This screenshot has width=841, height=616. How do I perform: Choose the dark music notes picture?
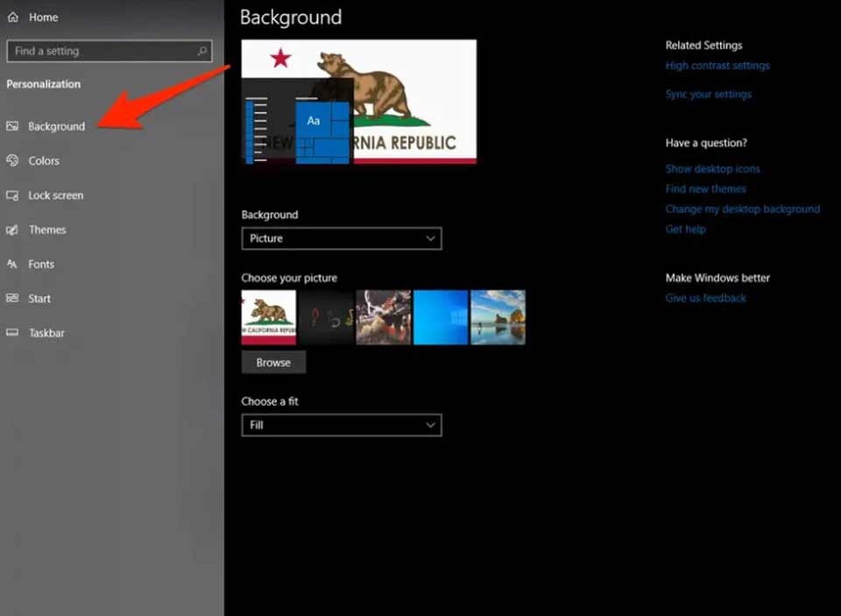click(326, 317)
